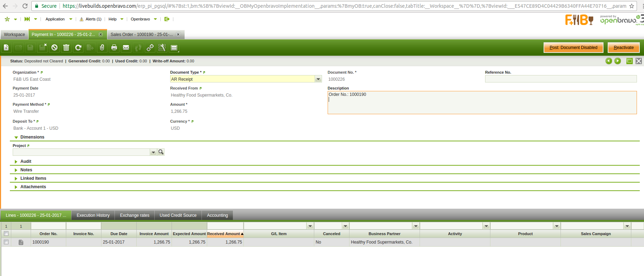The width and height of the screenshot is (644, 276).
Task: Create a new record using the toolbar
Action: tap(6, 48)
